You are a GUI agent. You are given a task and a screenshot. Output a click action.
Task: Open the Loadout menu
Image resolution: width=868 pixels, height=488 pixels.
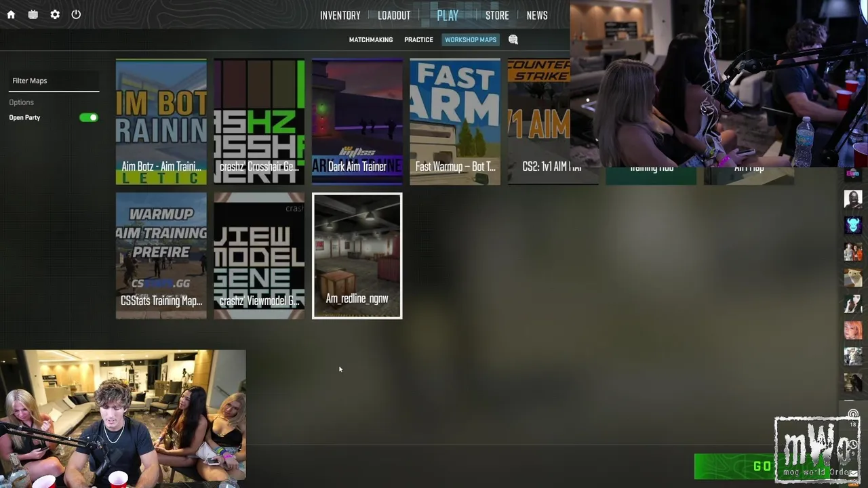394,15
